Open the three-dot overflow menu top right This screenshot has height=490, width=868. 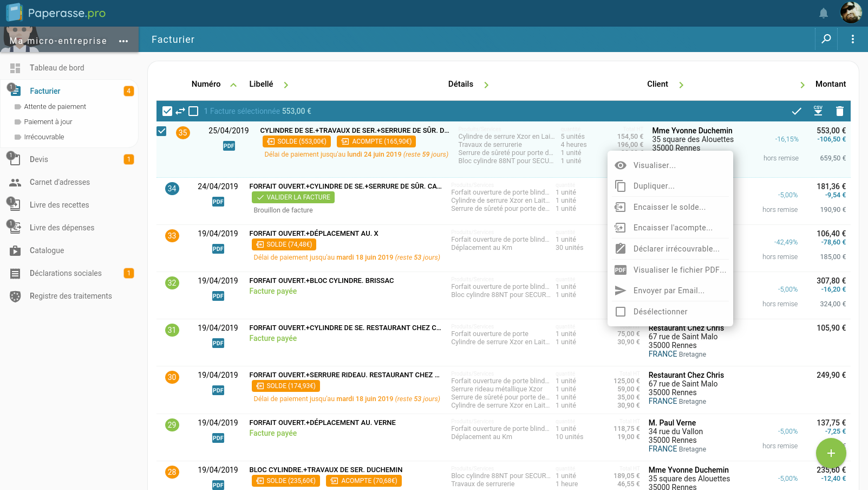click(852, 39)
